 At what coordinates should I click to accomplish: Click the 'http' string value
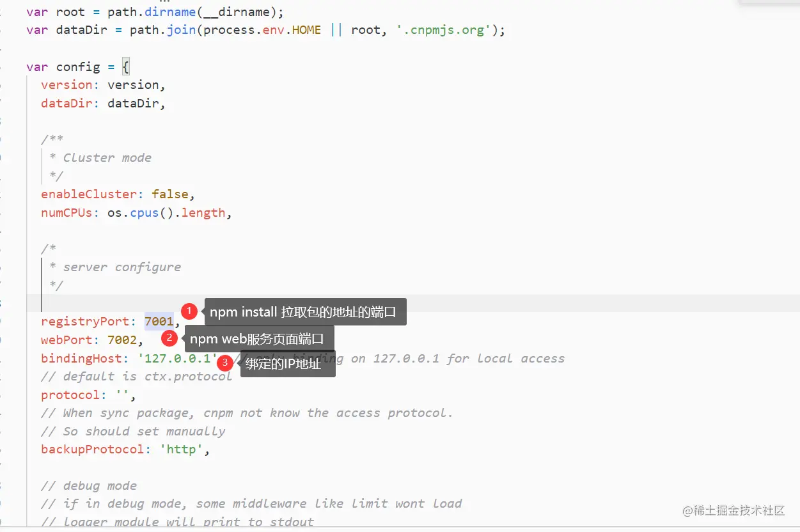181,449
